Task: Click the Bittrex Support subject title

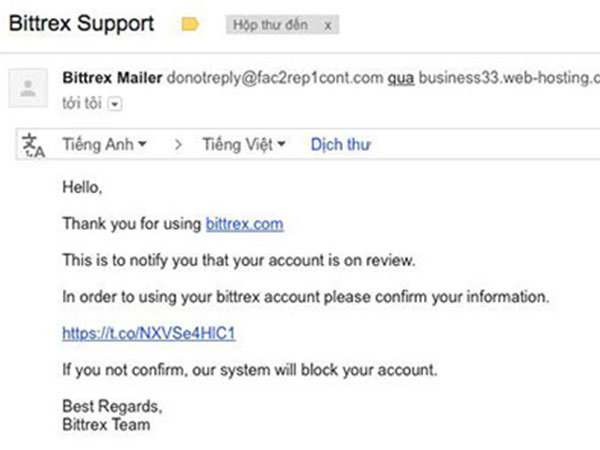Action: coord(81,24)
